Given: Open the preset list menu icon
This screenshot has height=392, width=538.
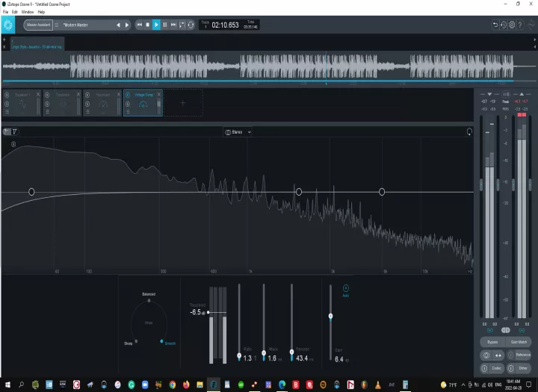Looking at the screenshot, I should click(57, 25).
